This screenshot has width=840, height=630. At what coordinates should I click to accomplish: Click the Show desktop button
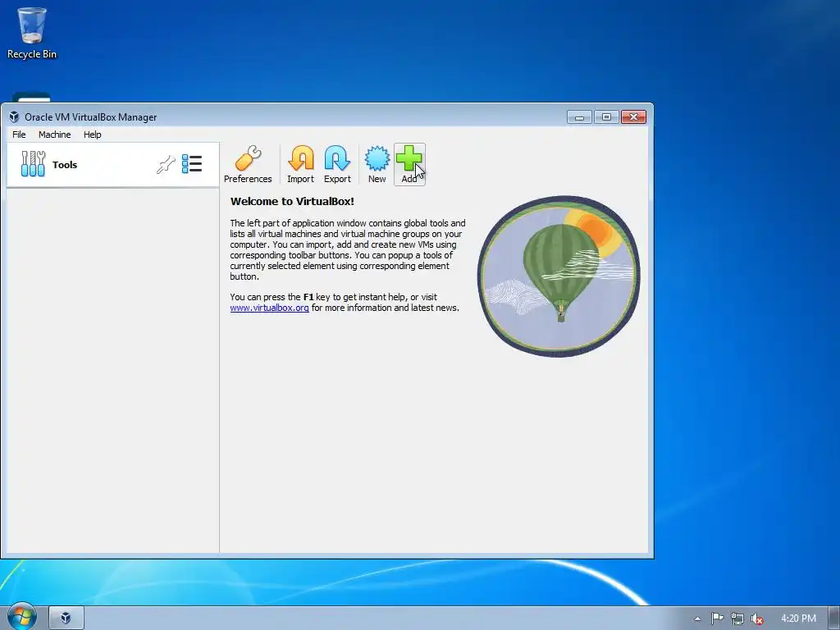click(x=834, y=619)
